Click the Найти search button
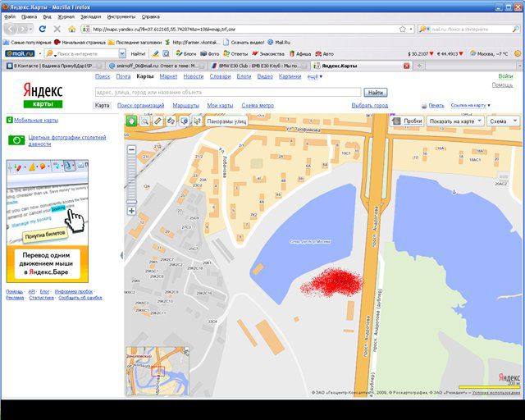Screen dimensions: 525x420 [376, 92]
